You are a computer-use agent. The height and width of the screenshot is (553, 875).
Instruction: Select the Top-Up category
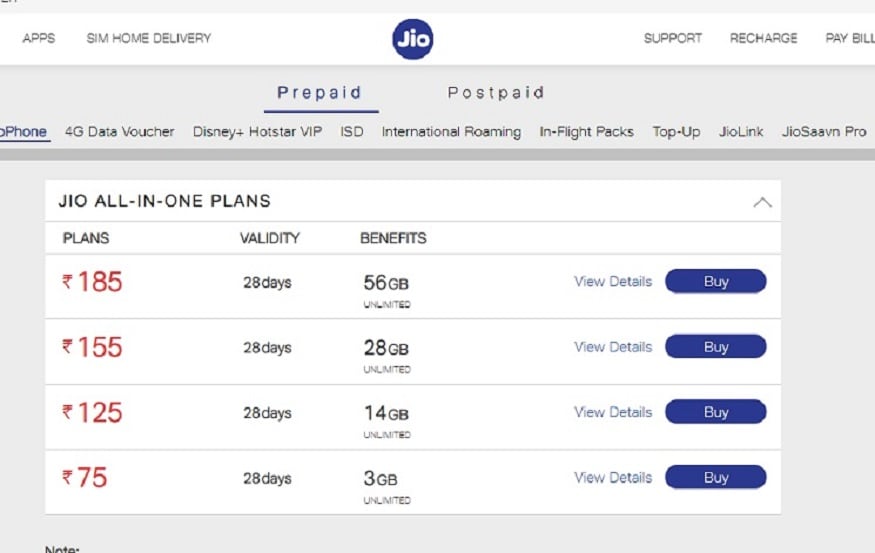(676, 131)
